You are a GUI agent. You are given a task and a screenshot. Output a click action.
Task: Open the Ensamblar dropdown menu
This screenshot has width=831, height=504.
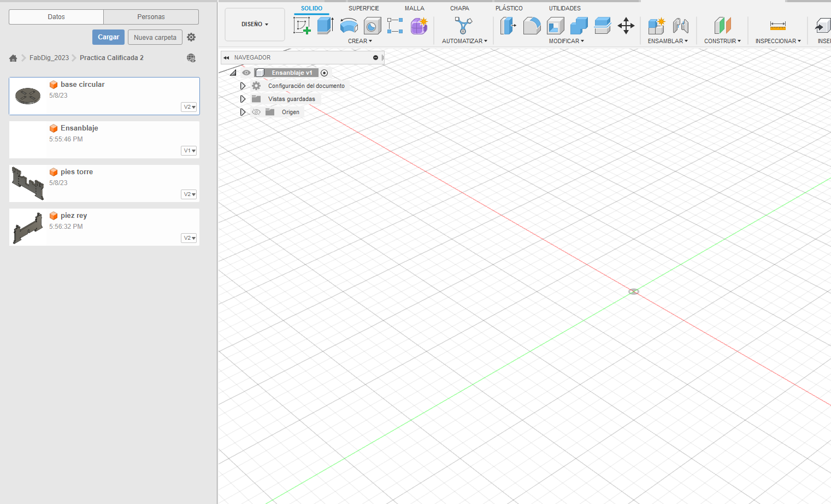[668, 41]
